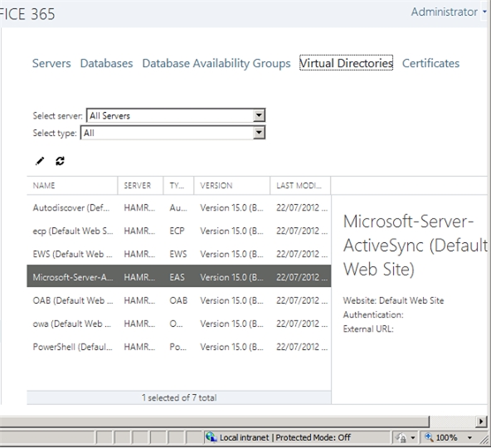Sort by LAST MODI... column header

pyautogui.click(x=300, y=186)
